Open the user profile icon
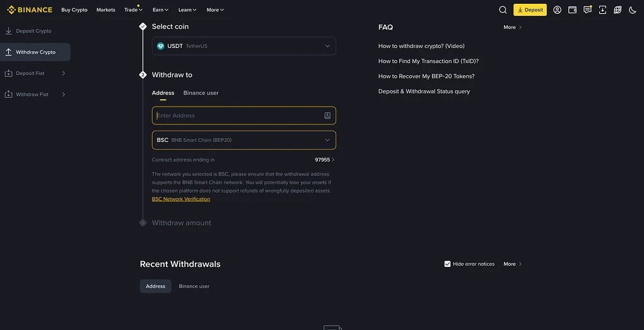Image resolution: width=644 pixels, height=330 pixels. [x=557, y=10]
